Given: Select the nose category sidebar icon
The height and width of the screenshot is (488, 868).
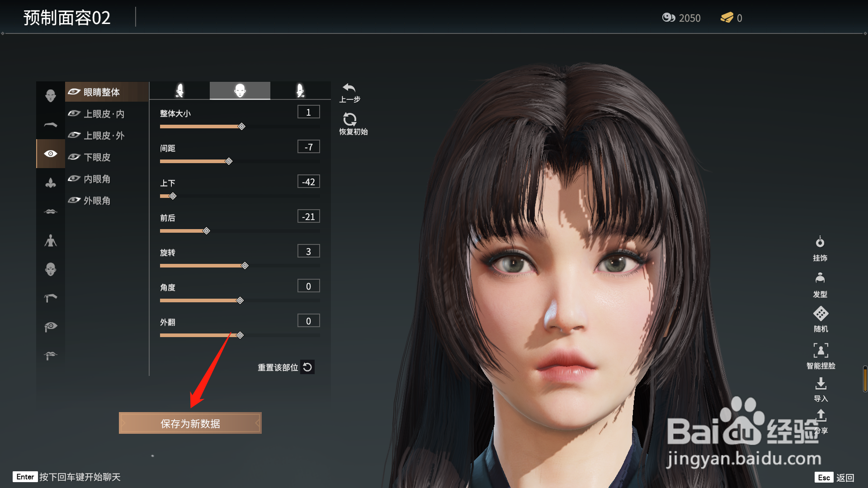Looking at the screenshot, I should (51, 183).
